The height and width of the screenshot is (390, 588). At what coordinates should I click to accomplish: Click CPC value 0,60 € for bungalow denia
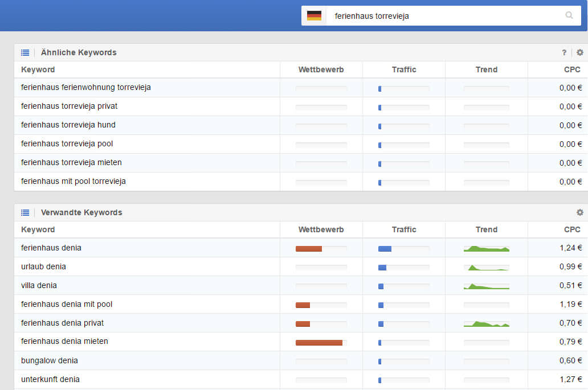(x=571, y=360)
